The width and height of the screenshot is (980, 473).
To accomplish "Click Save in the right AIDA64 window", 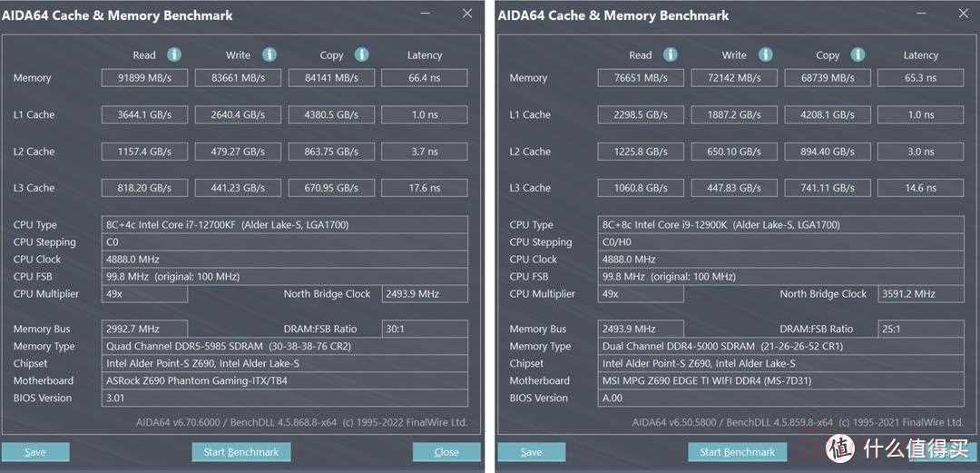I will (x=531, y=452).
